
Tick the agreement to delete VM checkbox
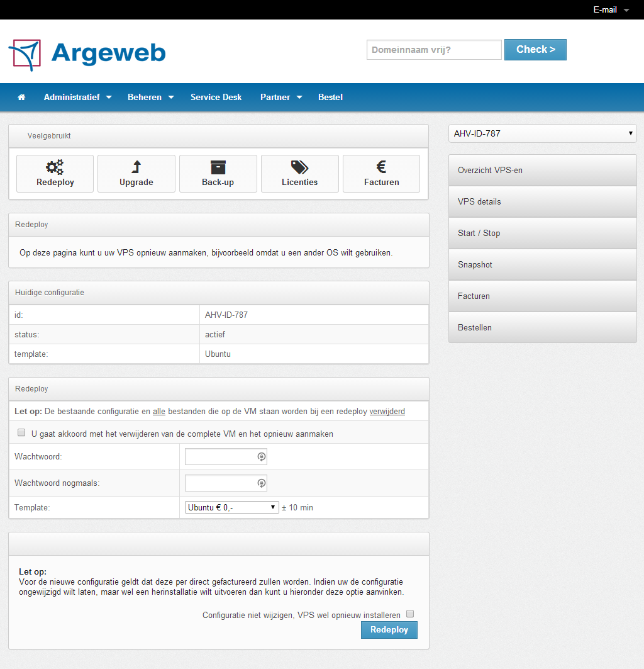(x=21, y=433)
